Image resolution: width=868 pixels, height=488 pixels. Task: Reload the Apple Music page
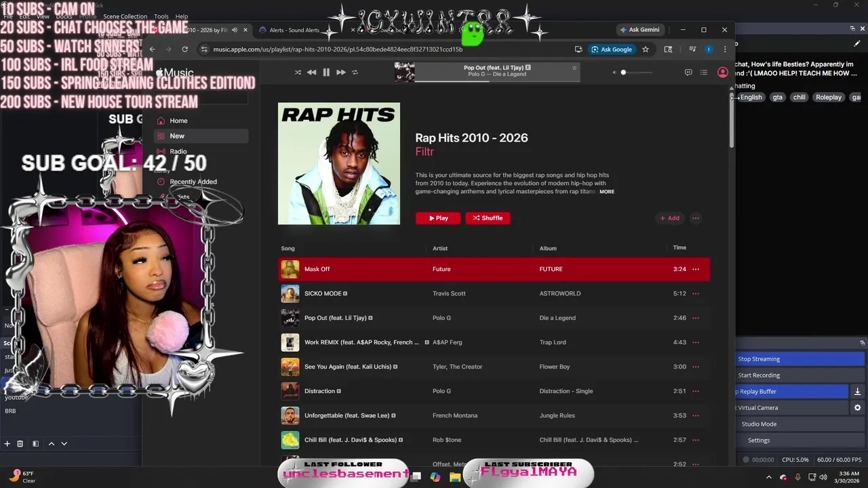click(184, 49)
